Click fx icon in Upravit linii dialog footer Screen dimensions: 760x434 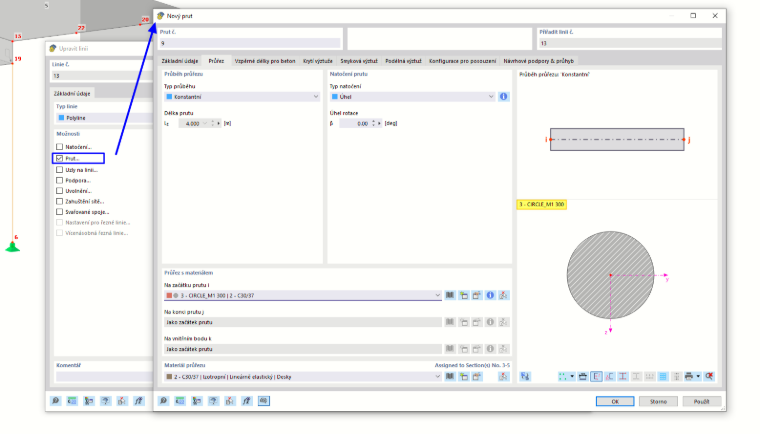pyautogui.click(x=139, y=401)
